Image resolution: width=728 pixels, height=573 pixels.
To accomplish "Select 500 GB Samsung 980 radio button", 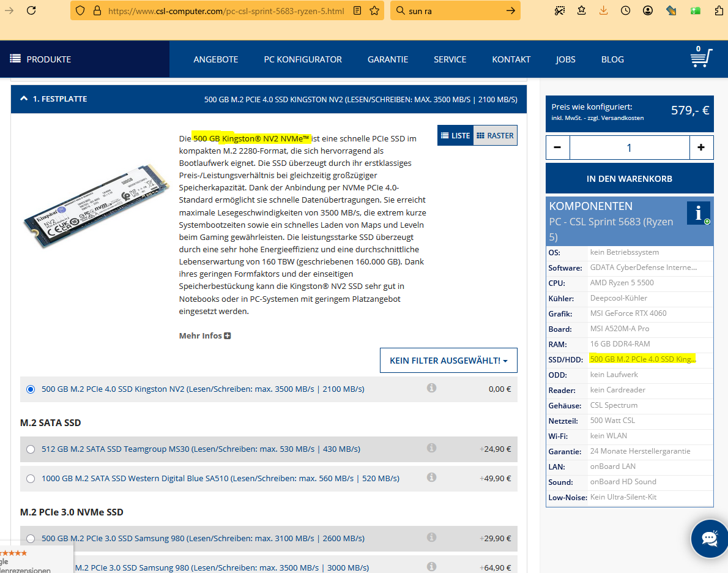I will click(x=31, y=539).
